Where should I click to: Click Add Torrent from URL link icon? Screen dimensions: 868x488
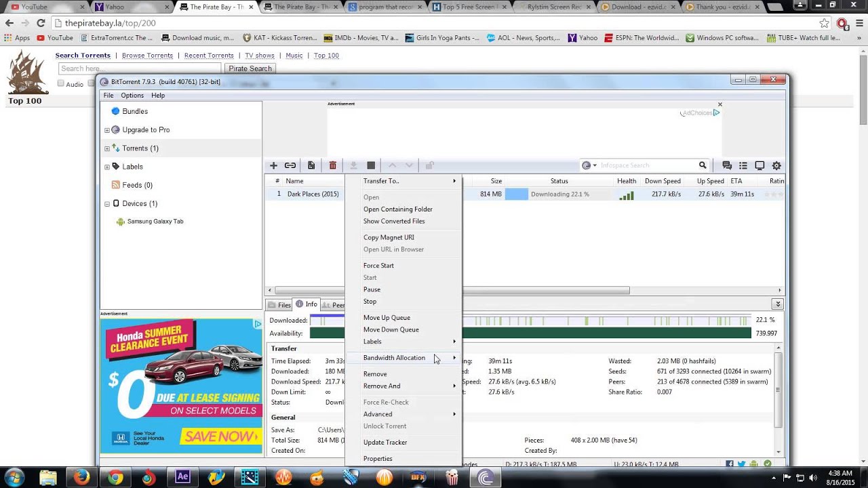pos(290,165)
